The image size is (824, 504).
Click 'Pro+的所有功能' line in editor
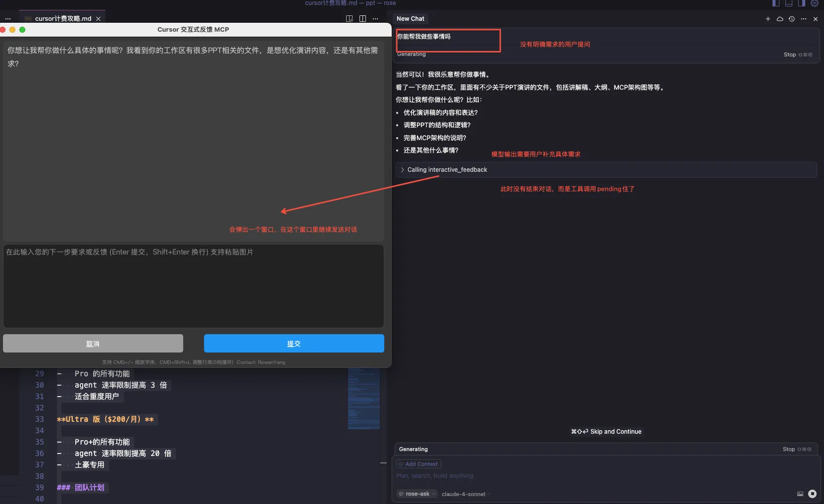[103, 442]
